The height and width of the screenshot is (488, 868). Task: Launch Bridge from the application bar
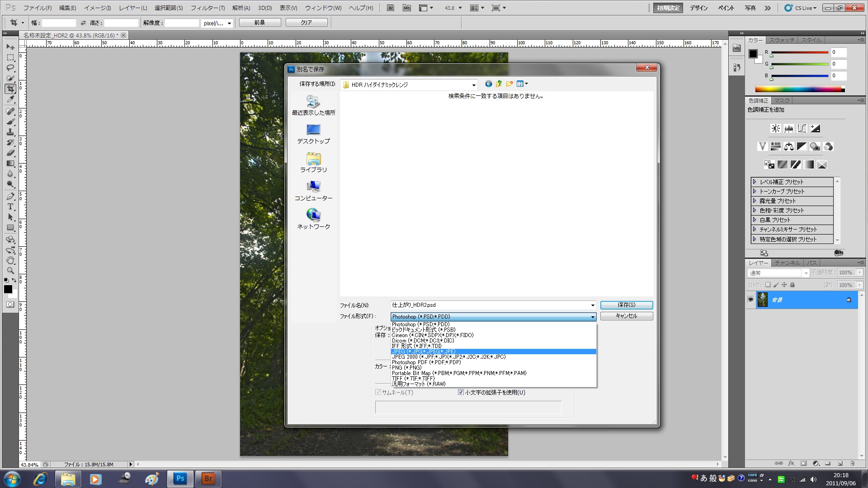(x=391, y=8)
